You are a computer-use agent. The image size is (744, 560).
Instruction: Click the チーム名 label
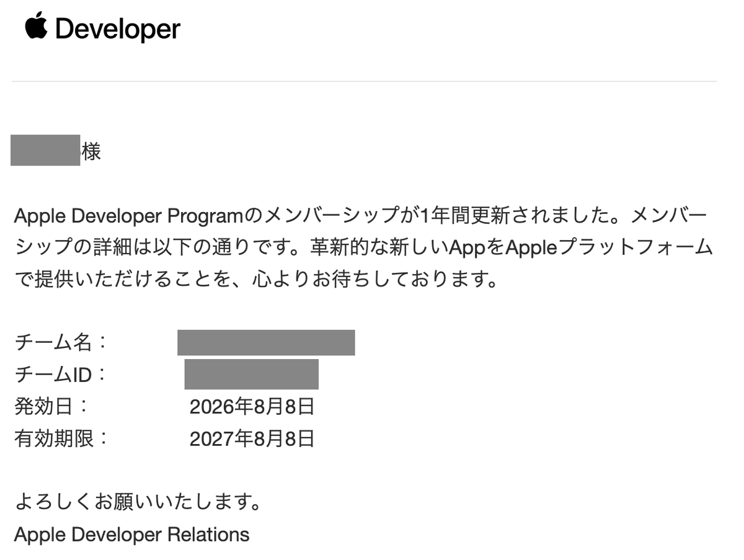60,342
